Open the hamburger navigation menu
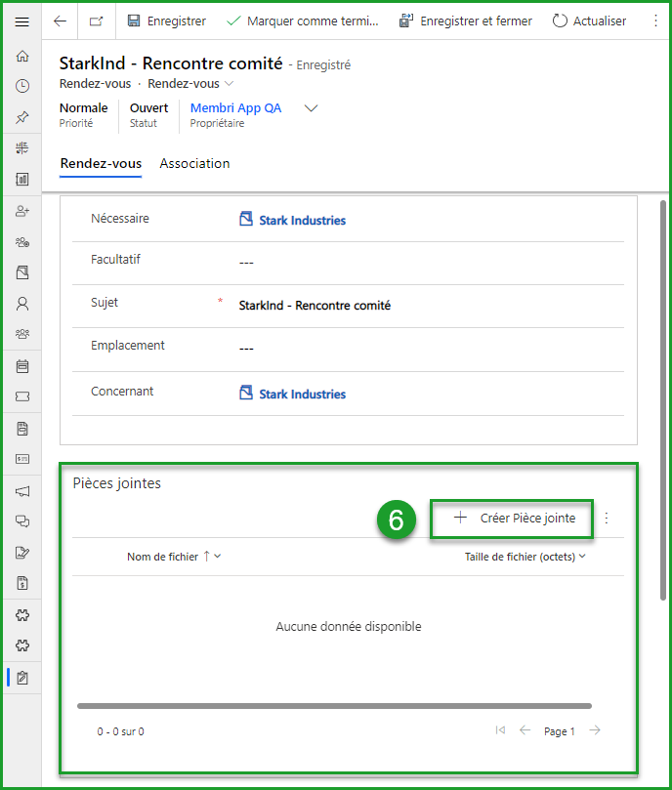The height and width of the screenshot is (790, 672). (21, 21)
